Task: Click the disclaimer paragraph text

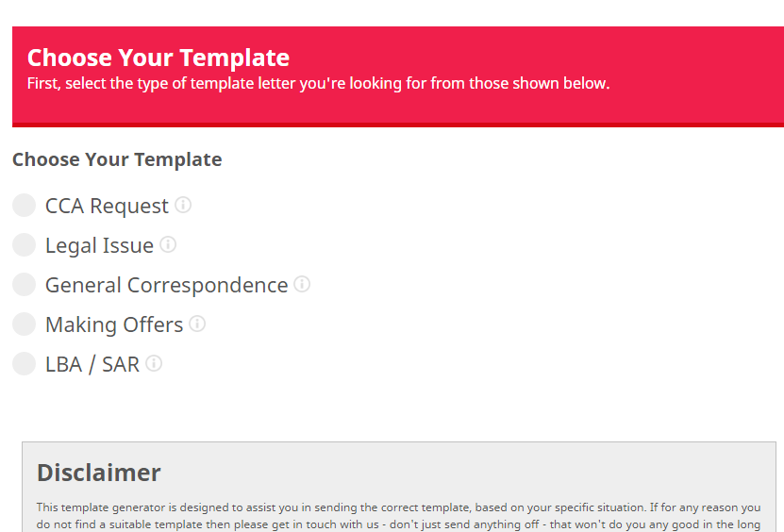Action: [x=398, y=516]
